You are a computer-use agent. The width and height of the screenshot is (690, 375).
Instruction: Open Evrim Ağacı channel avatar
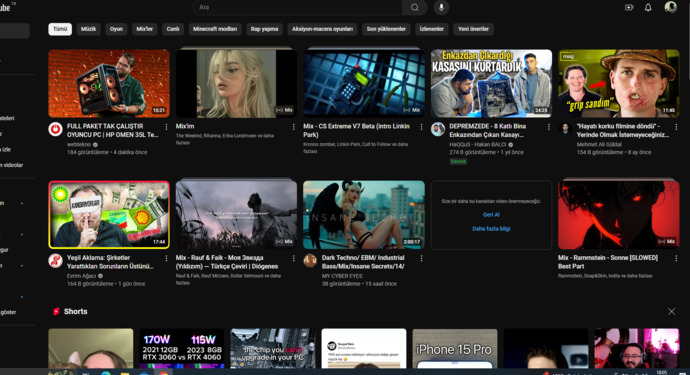tap(55, 261)
